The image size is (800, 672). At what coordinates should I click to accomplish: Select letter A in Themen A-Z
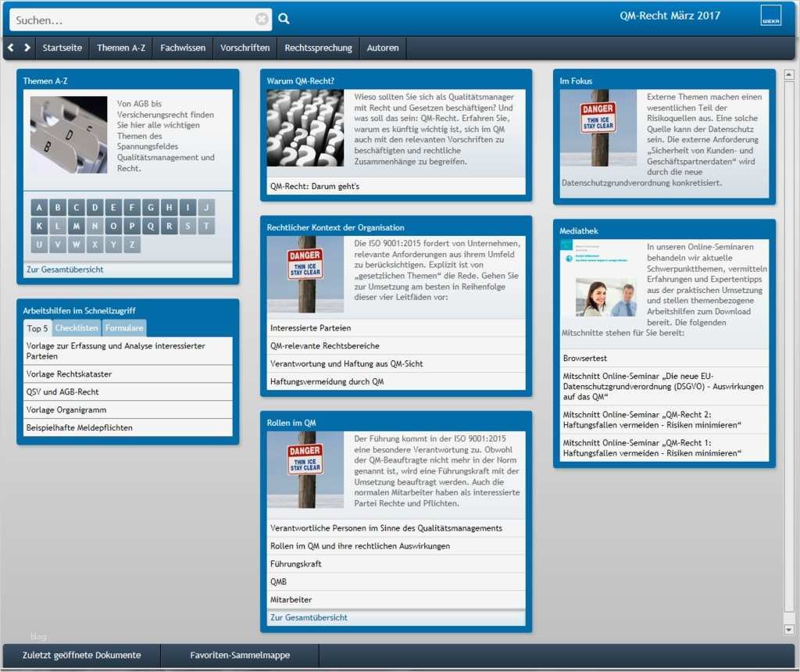tap(39, 208)
